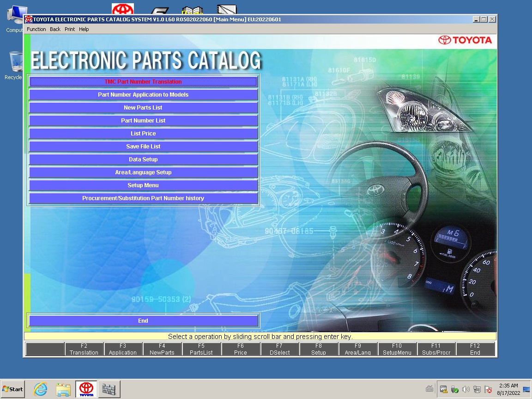Click the F3 Application function key
This screenshot has height=399, width=532.
pyautogui.click(x=123, y=349)
